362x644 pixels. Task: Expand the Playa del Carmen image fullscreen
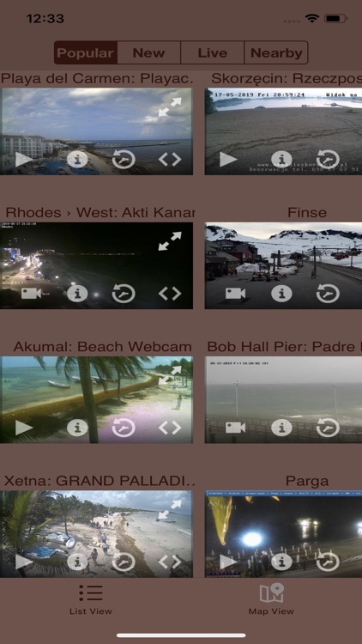click(170, 106)
